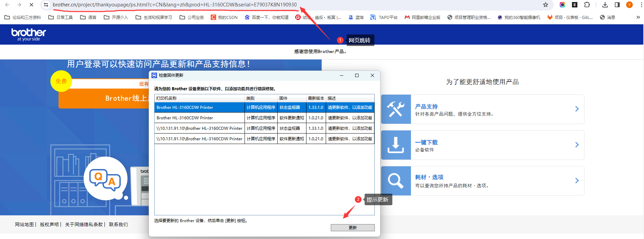Bookmark this page with the star icon
The height and width of the screenshot is (239, 644).
(545, 5)
